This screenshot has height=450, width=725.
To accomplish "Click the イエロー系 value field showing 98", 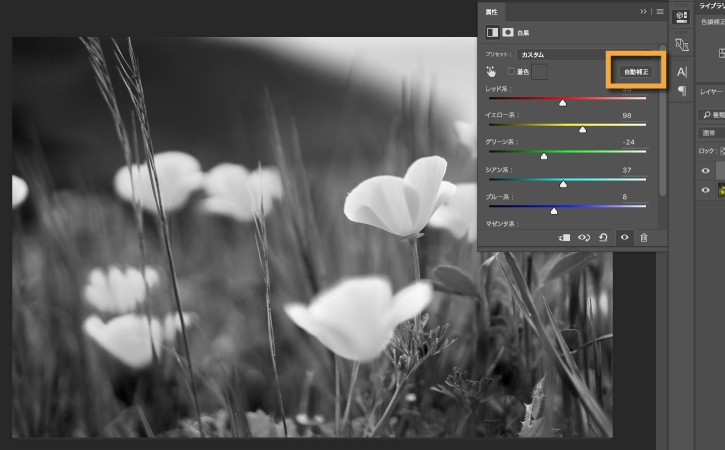I will click(x=633, y=115).
